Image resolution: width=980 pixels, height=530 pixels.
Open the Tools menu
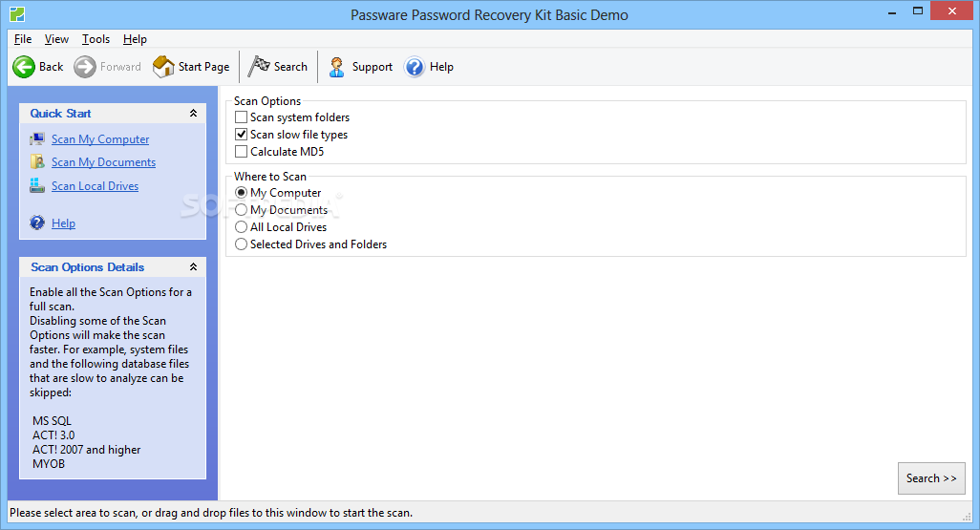tap(96, 39)
